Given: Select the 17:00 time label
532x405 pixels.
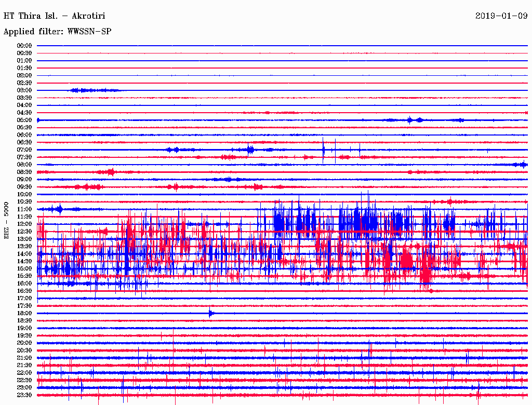Looking at the screenshot, I should click(24, 299).
